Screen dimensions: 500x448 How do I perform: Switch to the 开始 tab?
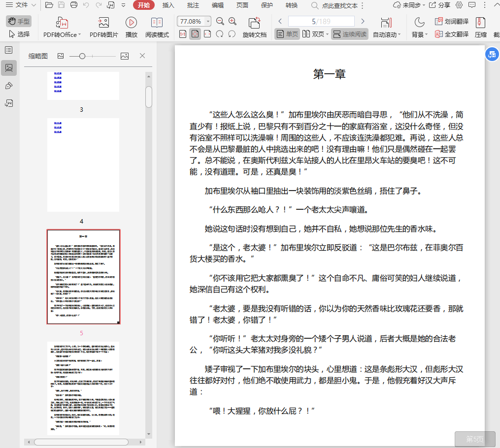[143, 5]
